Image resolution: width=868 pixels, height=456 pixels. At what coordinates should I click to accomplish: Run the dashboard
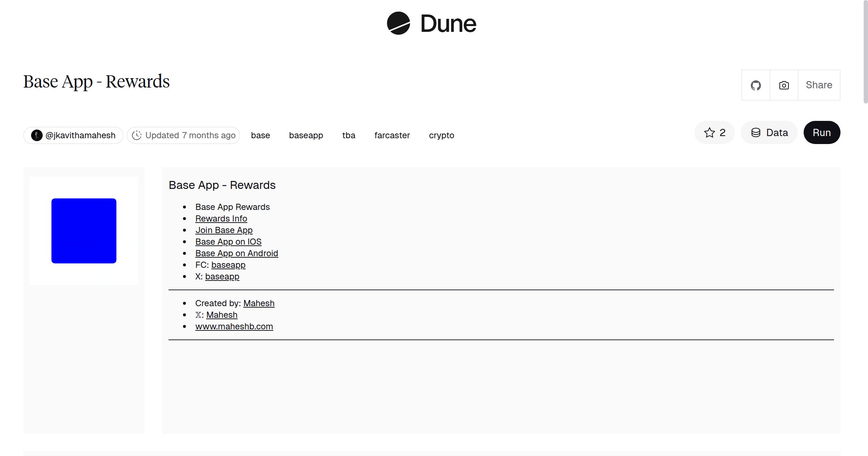pos(821,132)
